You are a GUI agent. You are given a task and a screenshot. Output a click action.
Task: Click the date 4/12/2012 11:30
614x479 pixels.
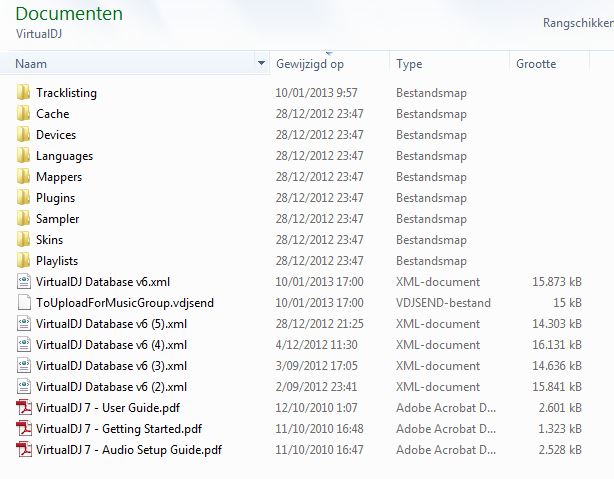[316, 345]
